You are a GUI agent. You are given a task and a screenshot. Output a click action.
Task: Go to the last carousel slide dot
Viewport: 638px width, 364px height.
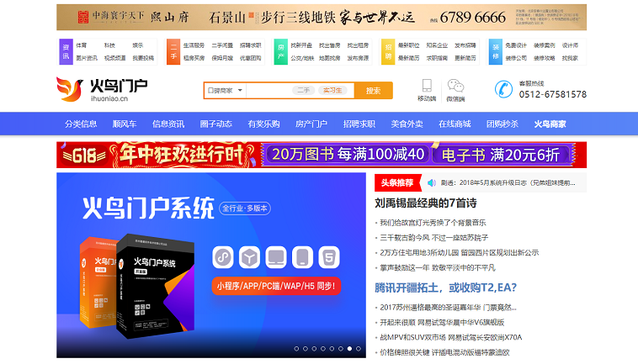pyautogui.click(x=358, y=349)
